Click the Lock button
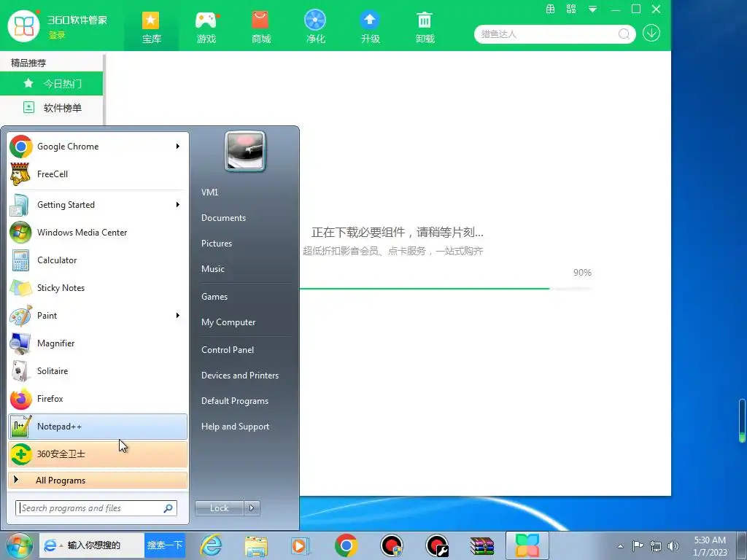 [x=219, y=508]
